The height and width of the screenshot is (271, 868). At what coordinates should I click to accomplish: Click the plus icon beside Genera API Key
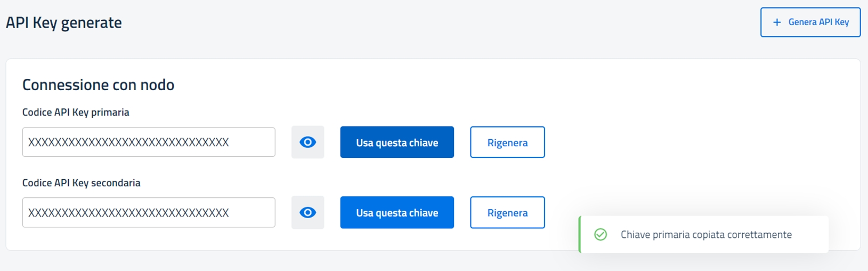pos(777,22)
